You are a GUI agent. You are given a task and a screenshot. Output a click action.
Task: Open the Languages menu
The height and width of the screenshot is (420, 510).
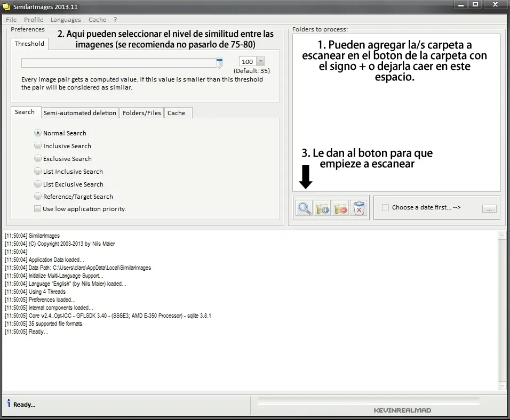[x=66, y=20]
